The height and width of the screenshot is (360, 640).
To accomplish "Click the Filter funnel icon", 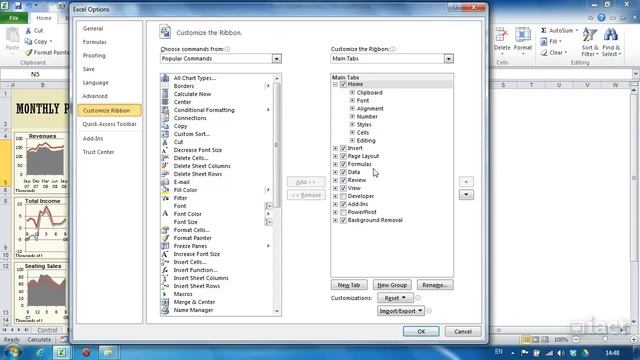I will click(x=165, y=198).
